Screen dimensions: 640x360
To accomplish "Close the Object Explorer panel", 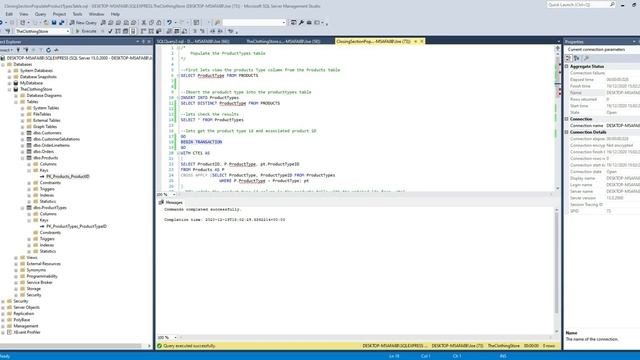I will (x=149, y=42).
